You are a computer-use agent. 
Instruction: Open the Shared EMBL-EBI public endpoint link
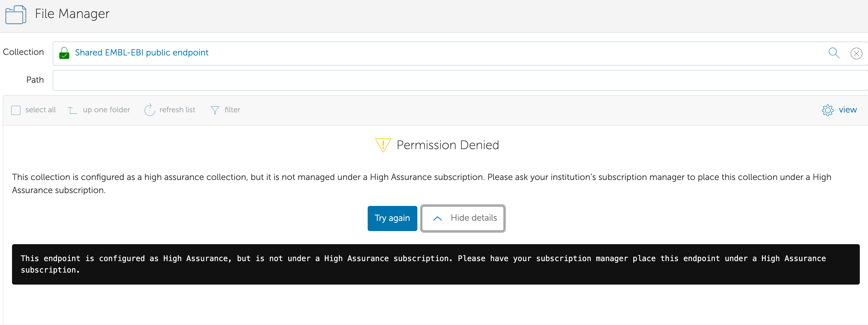pyautogui.click(x=141, y=53)
